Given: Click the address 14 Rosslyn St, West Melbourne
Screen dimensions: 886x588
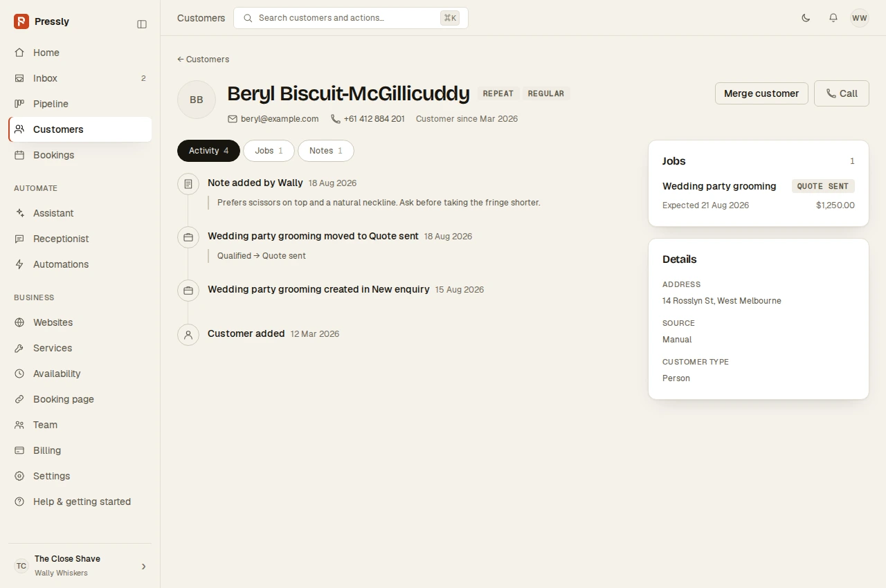Looking at the screenshot, I should 722,301.
